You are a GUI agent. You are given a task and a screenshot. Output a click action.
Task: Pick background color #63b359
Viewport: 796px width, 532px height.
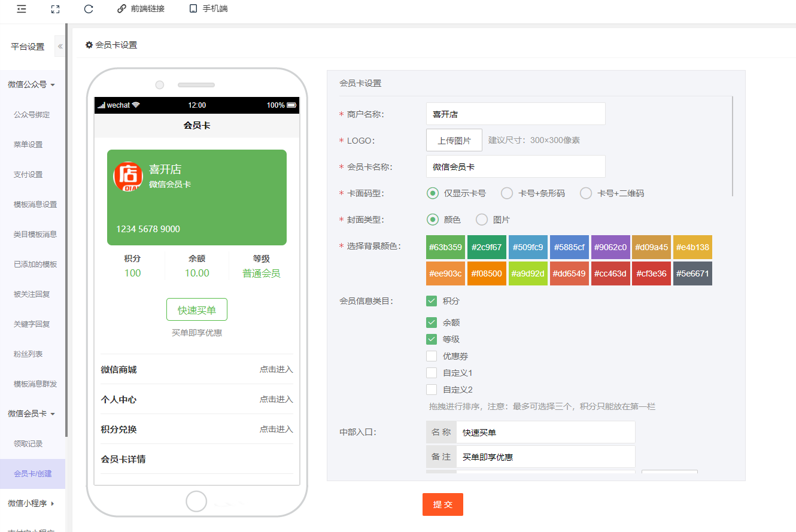[x=445, y=247]
